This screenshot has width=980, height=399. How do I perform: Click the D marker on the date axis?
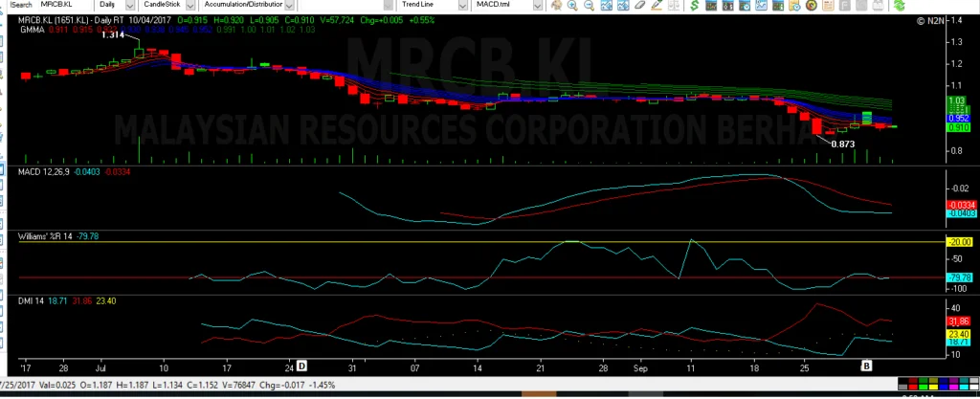point(301,366)
